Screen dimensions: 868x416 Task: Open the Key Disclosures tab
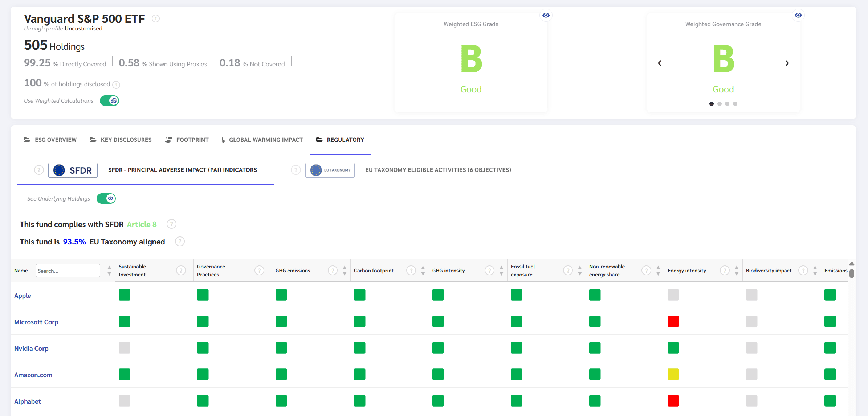tap(121, 140)
